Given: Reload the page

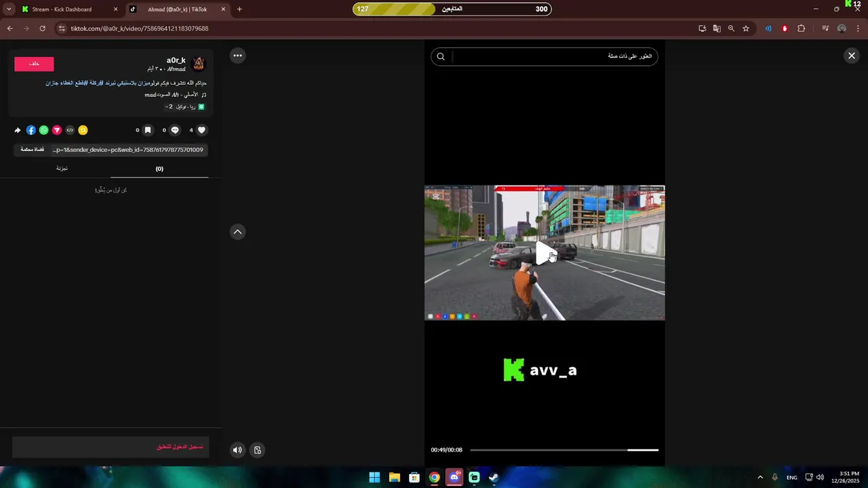Looking at the screenshot, I should (42, 28).
